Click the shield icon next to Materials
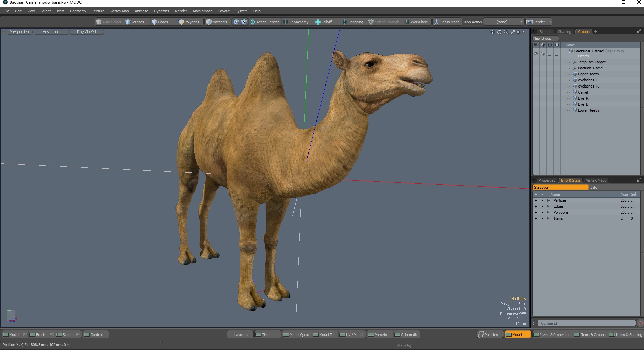Screen dimensions: 644x350 pos(236,22)
